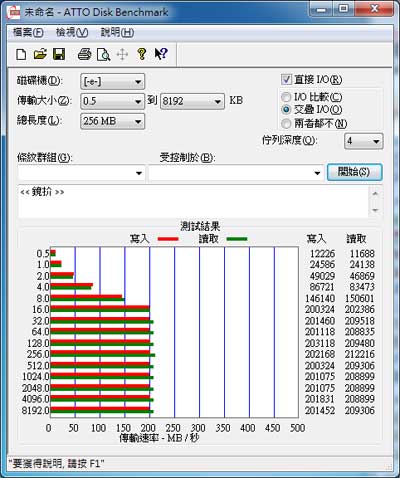Click the move crosshair toolbar icon

(x=122, y=54)
